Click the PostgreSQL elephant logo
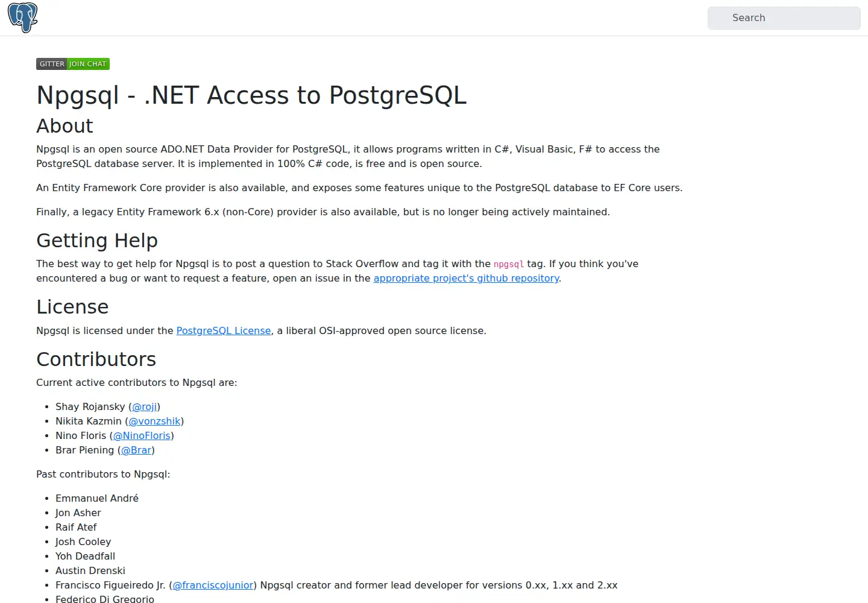This screenshot has width=868, height=603. click(23, 17)
